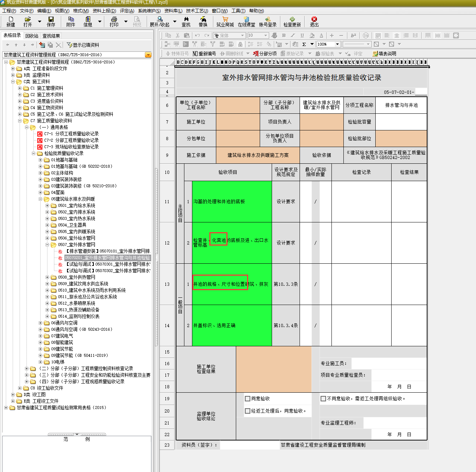Open the 资料上报(D) menu

coord(104,11)
